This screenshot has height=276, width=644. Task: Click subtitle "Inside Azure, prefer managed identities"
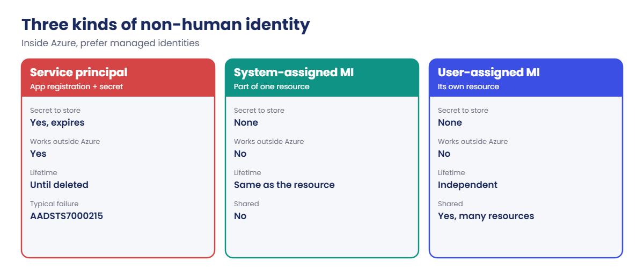[x=111, y=43]
